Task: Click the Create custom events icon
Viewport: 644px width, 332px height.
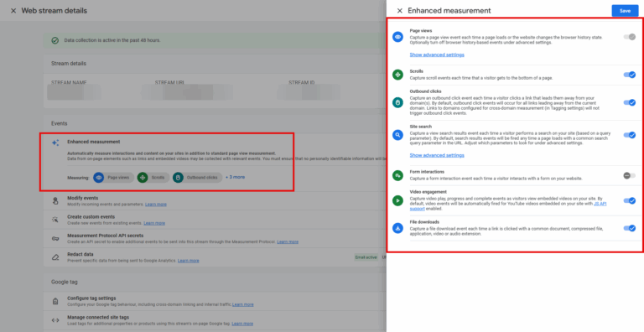Action: [55, 220]
